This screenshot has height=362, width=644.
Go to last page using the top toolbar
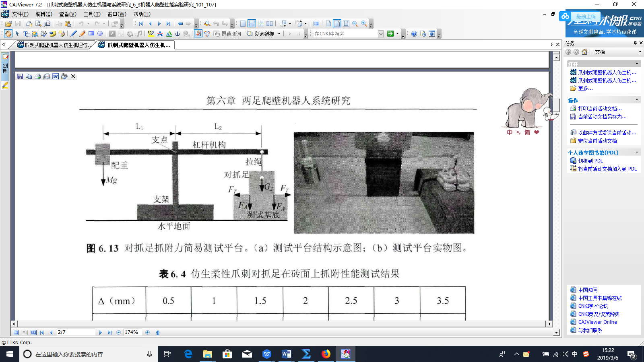pyautogui.click(x=169, y=24)
